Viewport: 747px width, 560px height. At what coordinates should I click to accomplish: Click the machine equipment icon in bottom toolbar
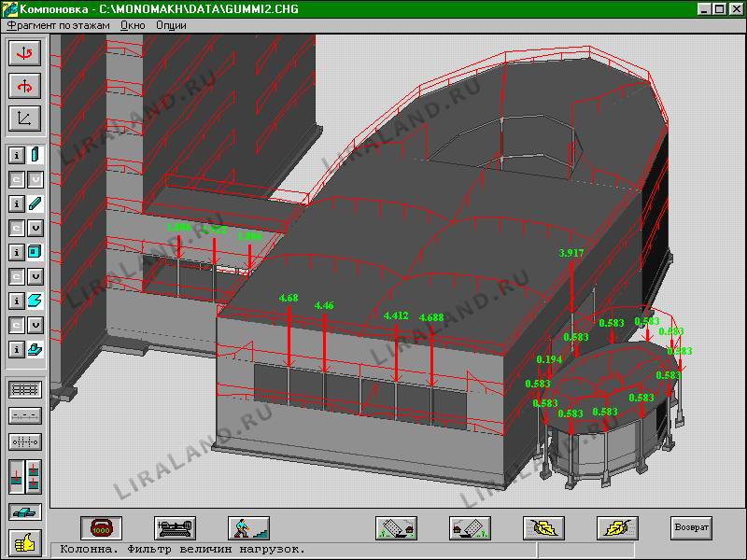point(175,527)
